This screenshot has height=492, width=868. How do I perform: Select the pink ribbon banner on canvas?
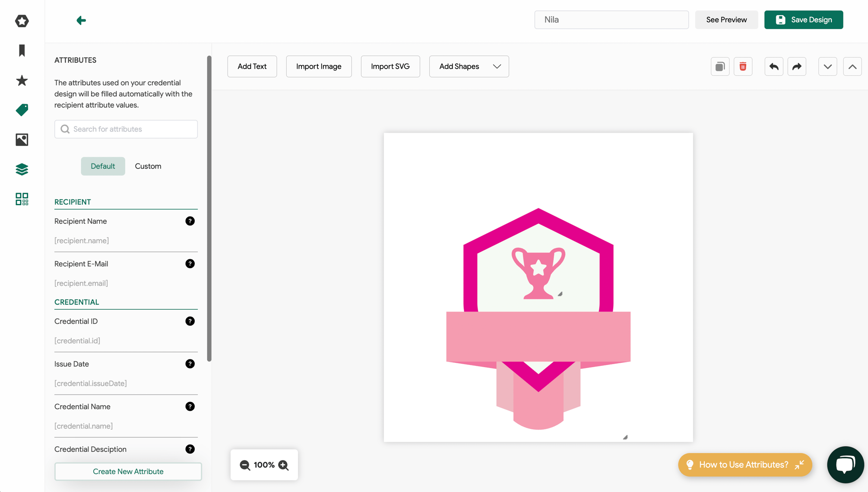coord(538,336)
